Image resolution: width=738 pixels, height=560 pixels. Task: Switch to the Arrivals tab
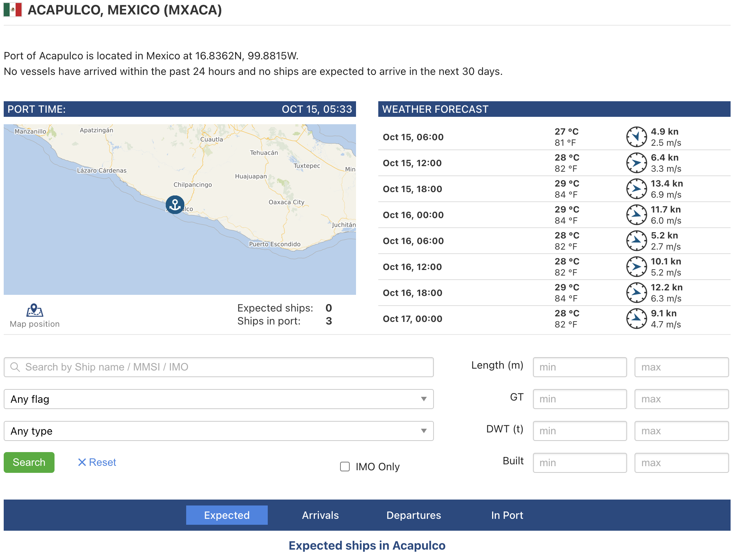tap(320, 515)
